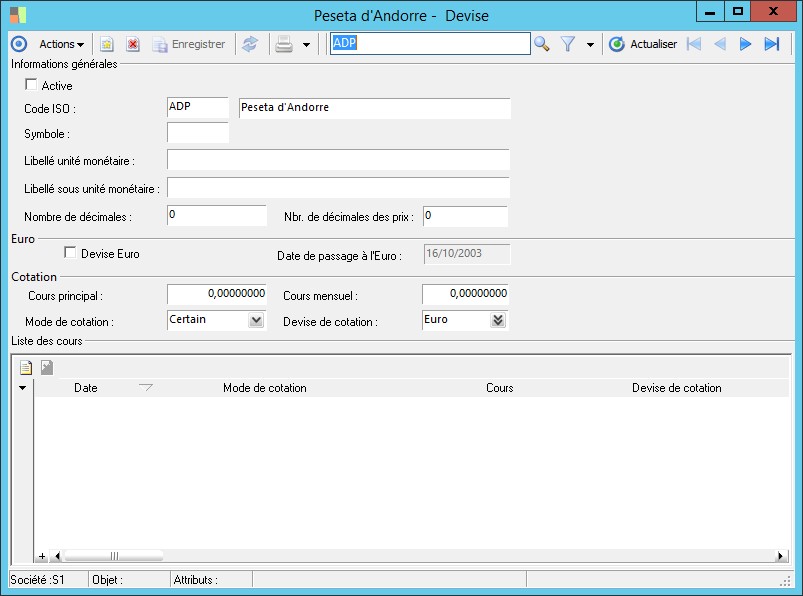The image size is (803, 596).
Task: Open the print options dropdown arrow
Action: coord(306,45)
